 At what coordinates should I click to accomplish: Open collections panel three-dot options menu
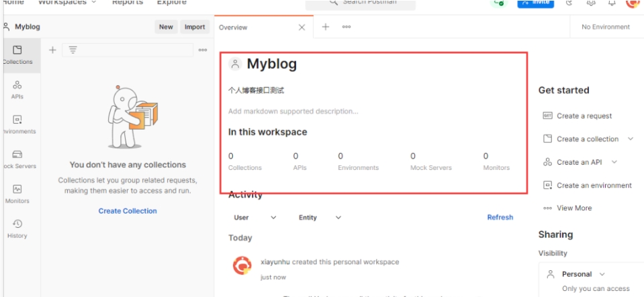click(203, 50)
